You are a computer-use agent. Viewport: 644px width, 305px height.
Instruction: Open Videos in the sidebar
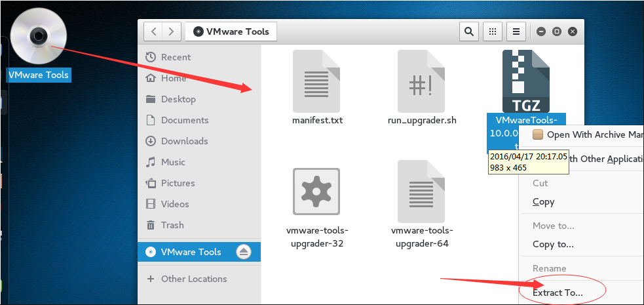pos(199,204)
